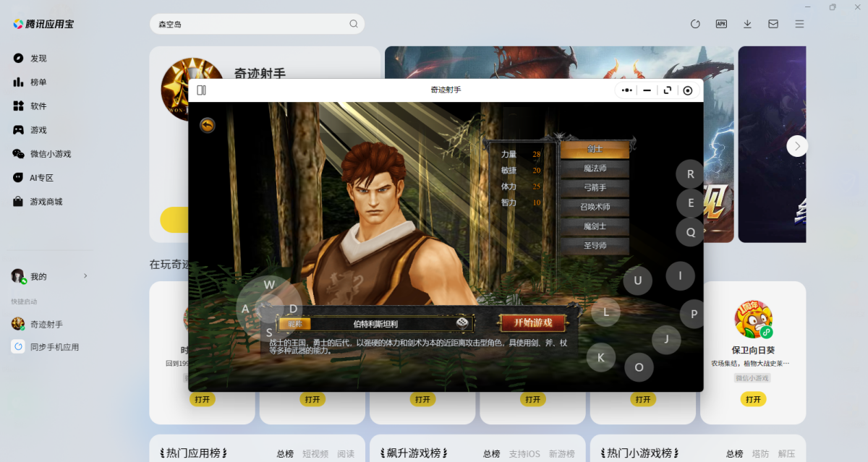Choose the 圣导师 character class
Screen dimensions: 868x462
[x=595, y=246]
